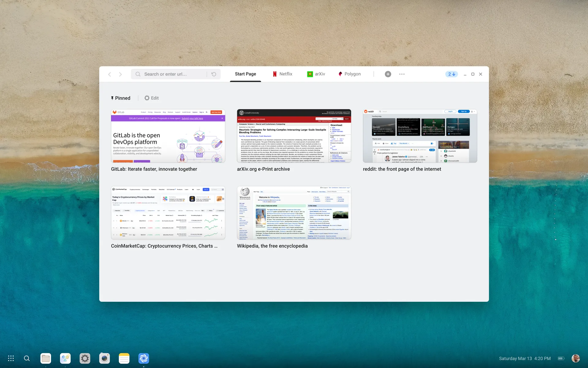Edit the pinned sites
This screenshot has width=588, height=368.
coord(152,98)
